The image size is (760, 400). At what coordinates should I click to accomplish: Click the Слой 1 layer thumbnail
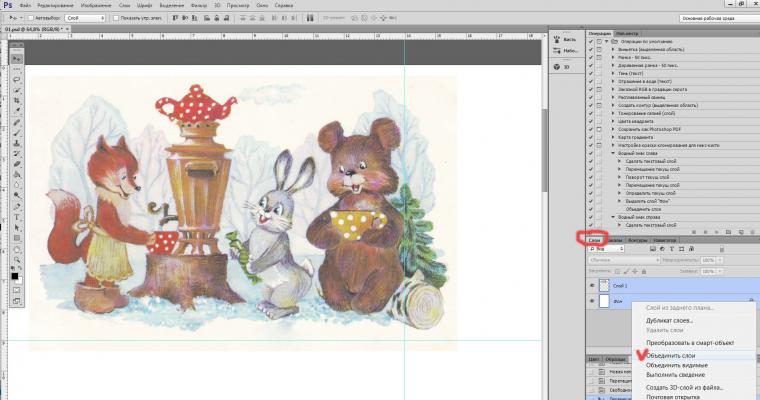[604, 286]
